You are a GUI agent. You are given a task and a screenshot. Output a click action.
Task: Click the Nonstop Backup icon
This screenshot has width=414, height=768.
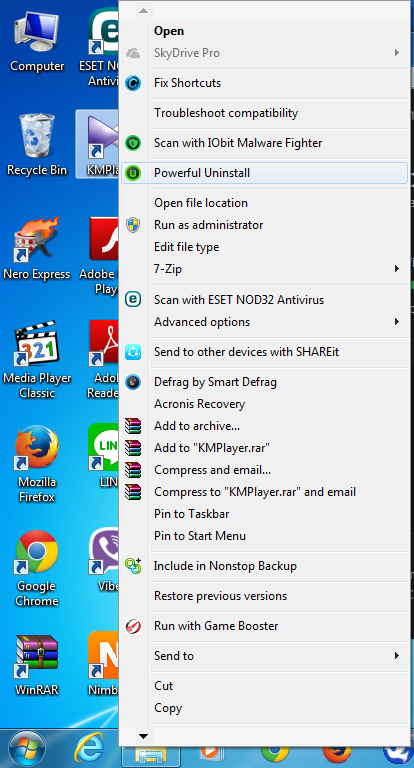pos(133,566)
